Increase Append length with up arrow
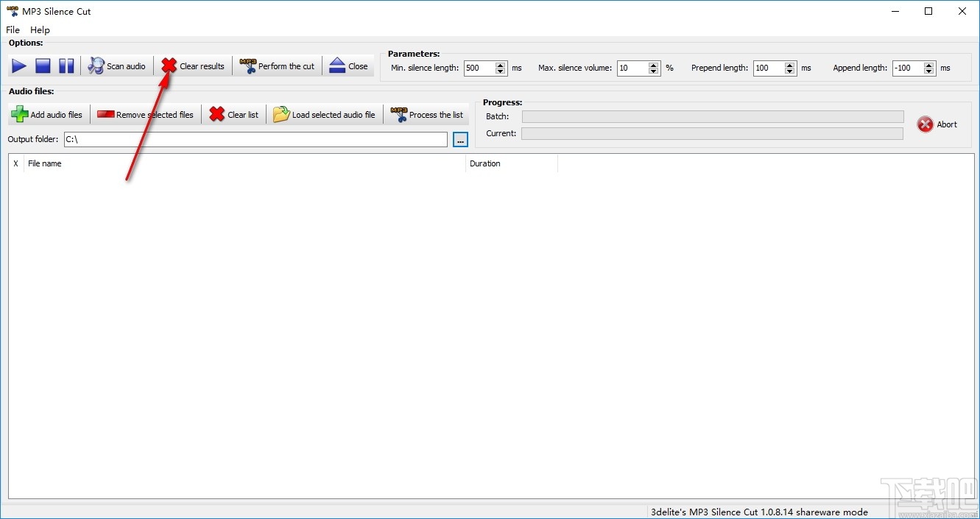 (x=929, y=65)
